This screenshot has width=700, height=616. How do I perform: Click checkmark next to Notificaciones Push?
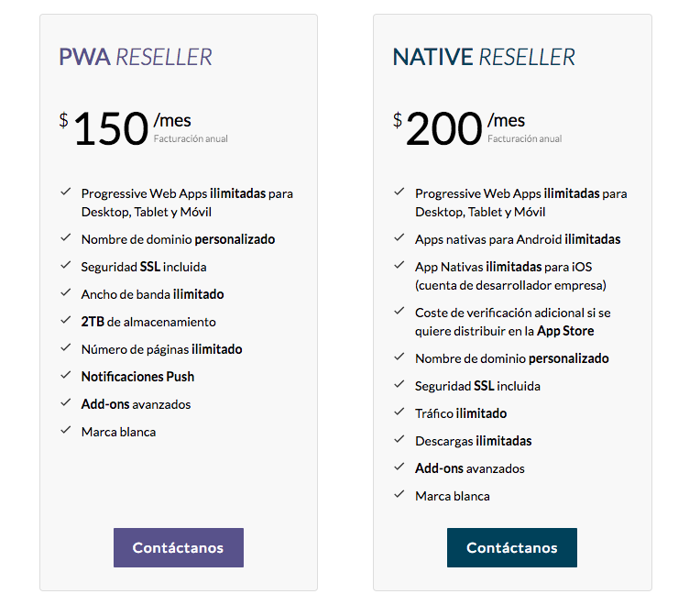[x=66, y=375]
